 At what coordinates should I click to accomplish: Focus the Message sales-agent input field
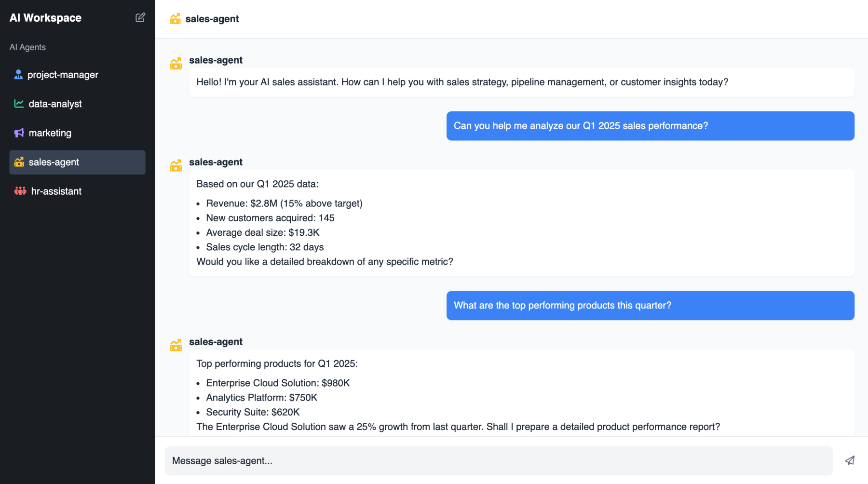[x=498, y=460]
